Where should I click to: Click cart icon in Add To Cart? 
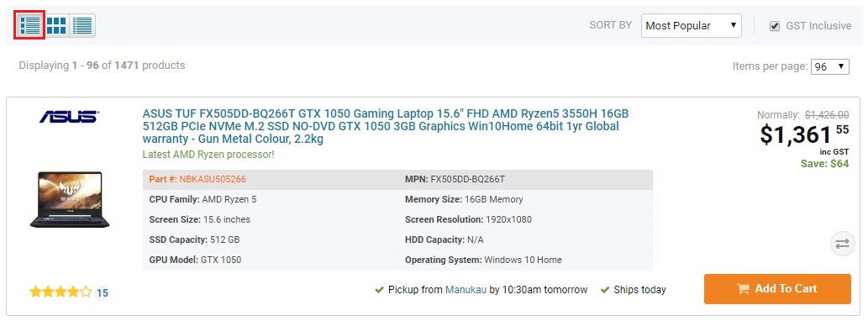(x=743, y=289)
